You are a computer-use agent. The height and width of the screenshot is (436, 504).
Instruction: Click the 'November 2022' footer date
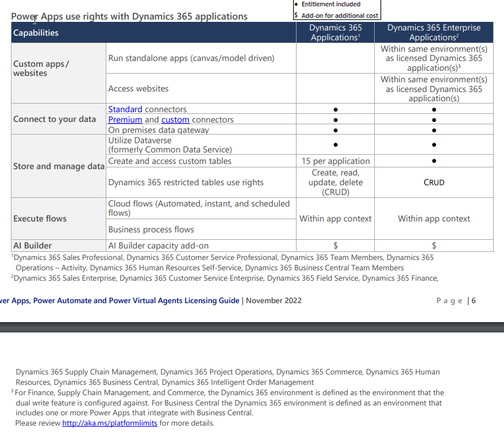(274, 300)
